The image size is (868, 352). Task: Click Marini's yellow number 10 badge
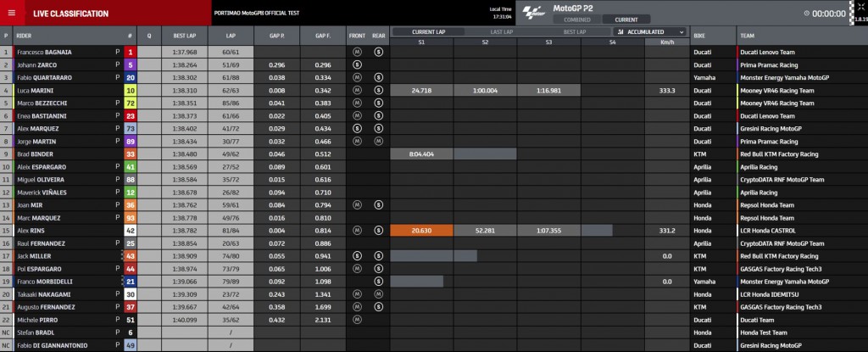tap(130, 91)
